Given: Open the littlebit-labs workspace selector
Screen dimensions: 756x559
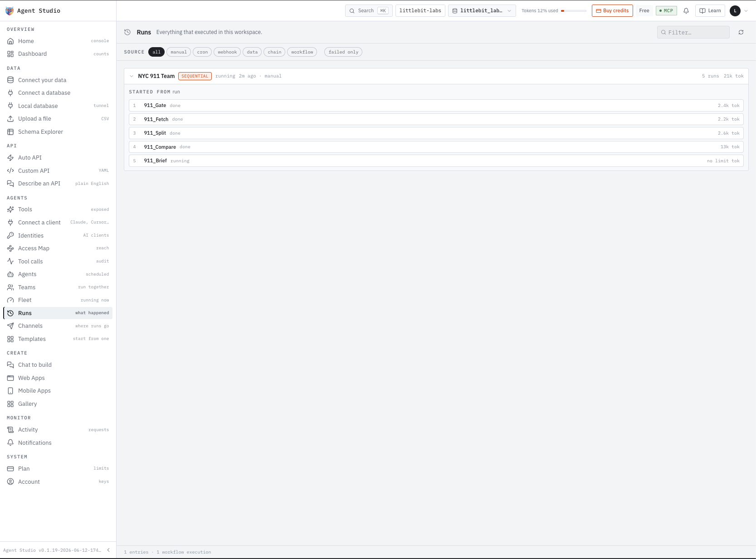Looking at the screenshot, I should [420, 11].
